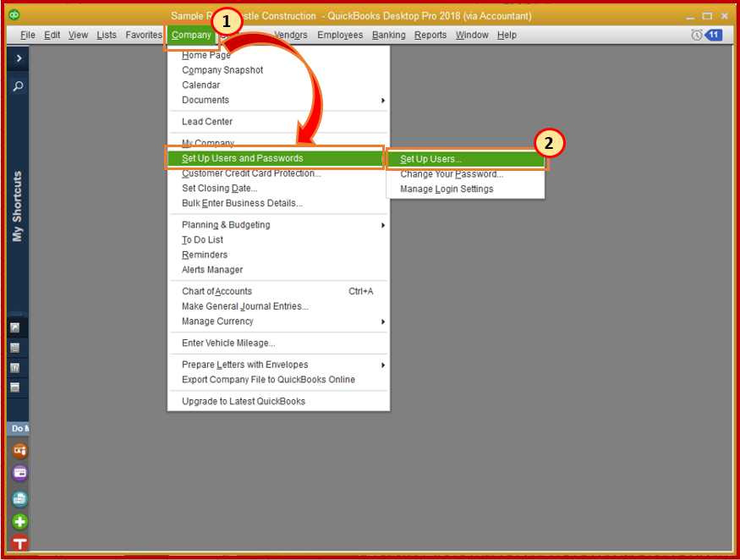This screenshot has height=560, width=740.
Task: Open the Edit menu
Action: pos(52,35)
